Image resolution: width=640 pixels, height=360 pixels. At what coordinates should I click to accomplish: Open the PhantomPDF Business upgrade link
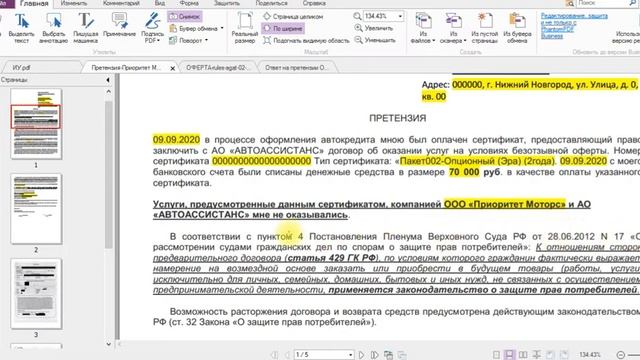pos(573,26)
